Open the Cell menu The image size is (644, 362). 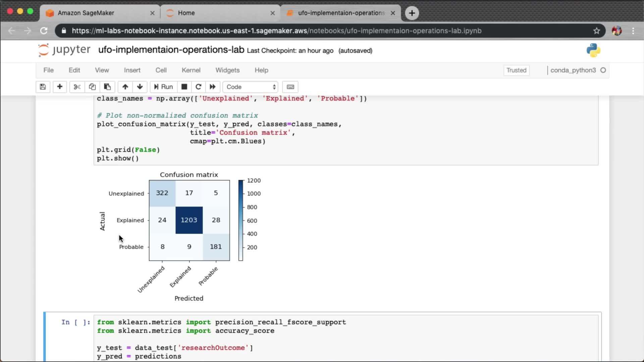pyautogui.click(x=161, y=70)
